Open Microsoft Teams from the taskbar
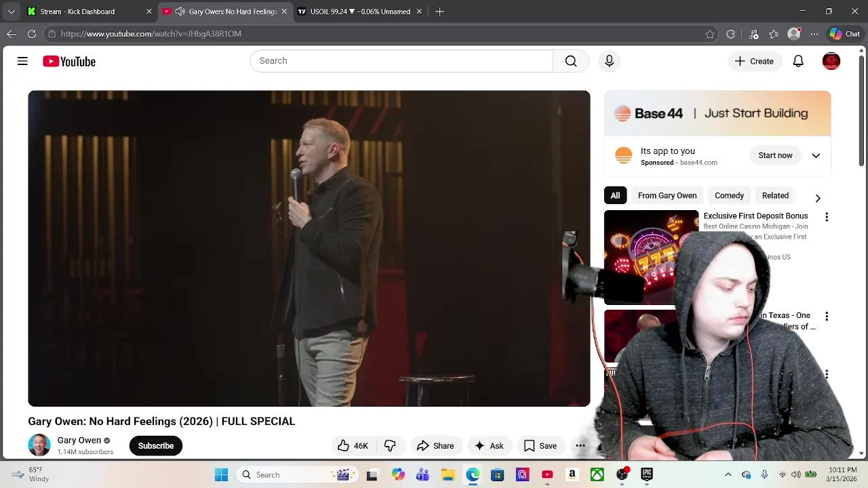 [422, 474]
